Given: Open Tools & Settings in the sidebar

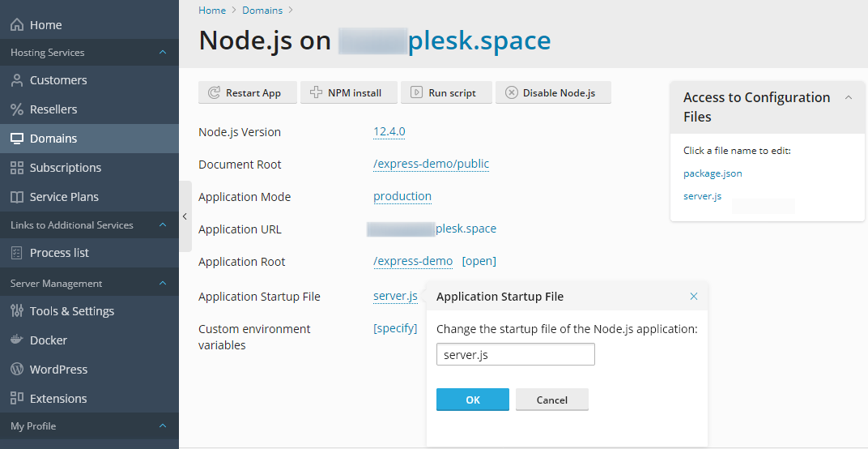Looking at the screenshot, I should (x=89, y=311).
